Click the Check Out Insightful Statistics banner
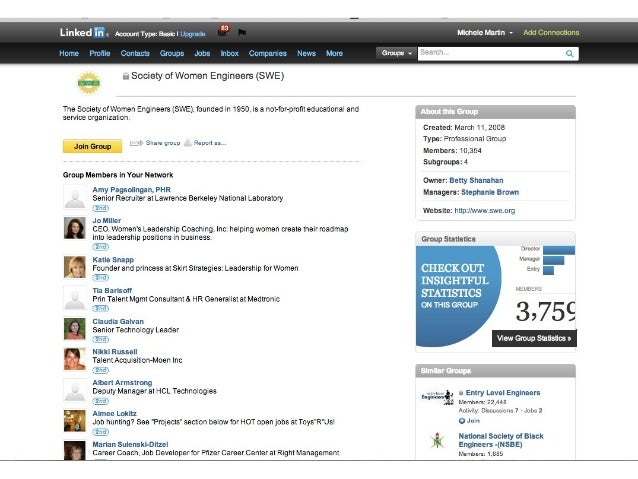This screenshot has width=638, height=479. tap(458, 296)
